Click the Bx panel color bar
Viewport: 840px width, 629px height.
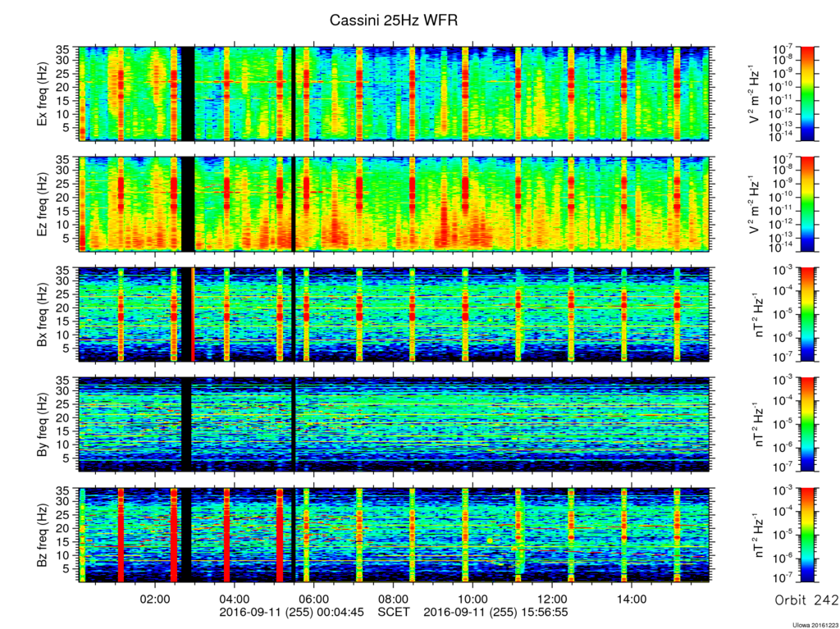(x=807, y=315)
